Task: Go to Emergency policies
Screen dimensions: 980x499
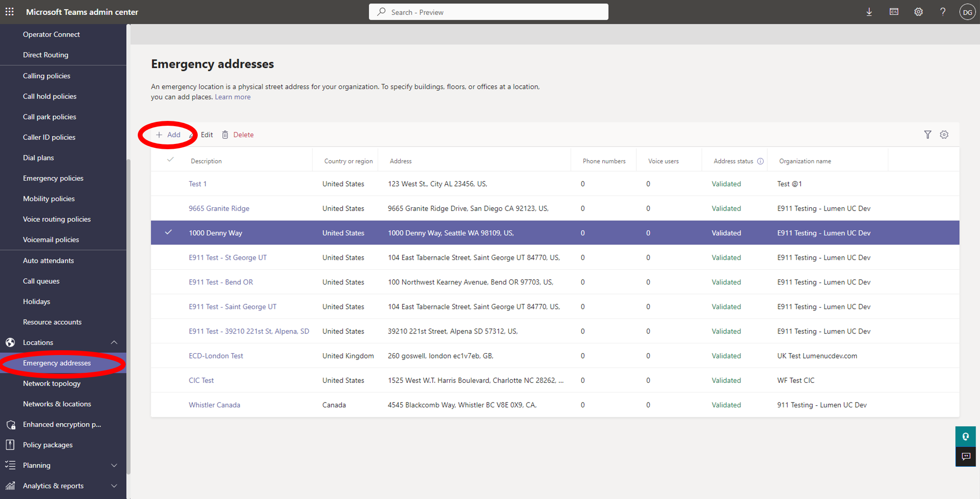Action: tap(53, 178)
